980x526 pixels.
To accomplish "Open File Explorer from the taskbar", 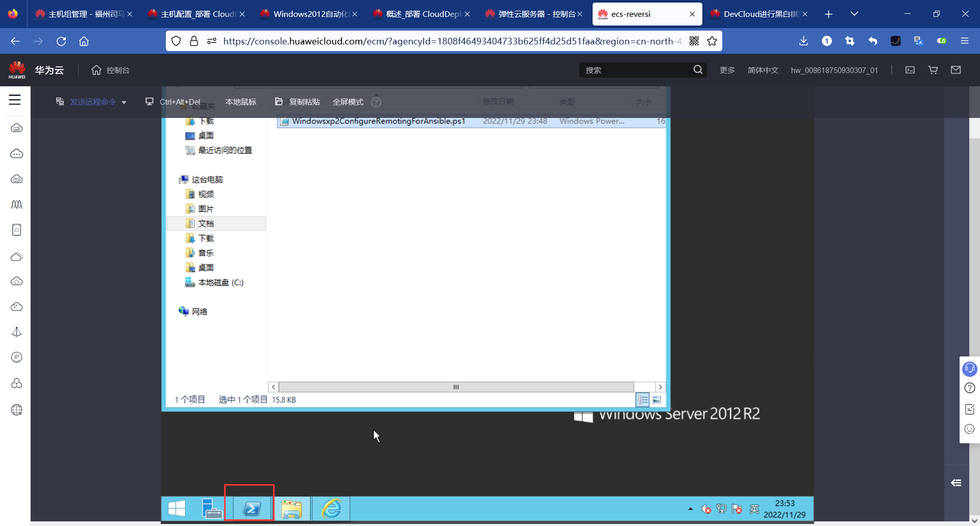I will [291, 509].
